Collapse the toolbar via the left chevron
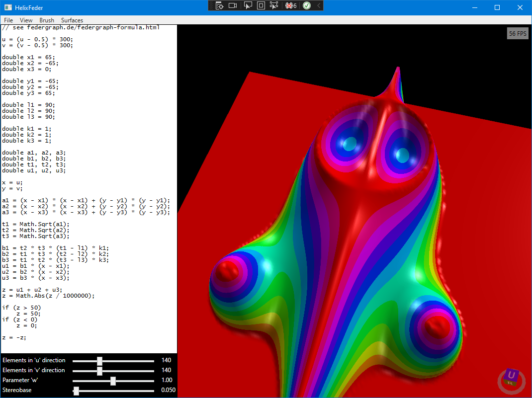The image size is (532, 398). pyautogui.click(x=319, y=5)
